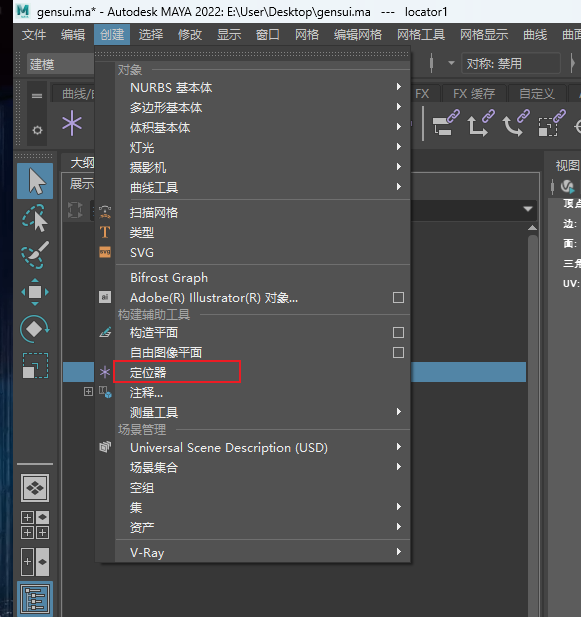Open the 文件 menu

point(34,35)
